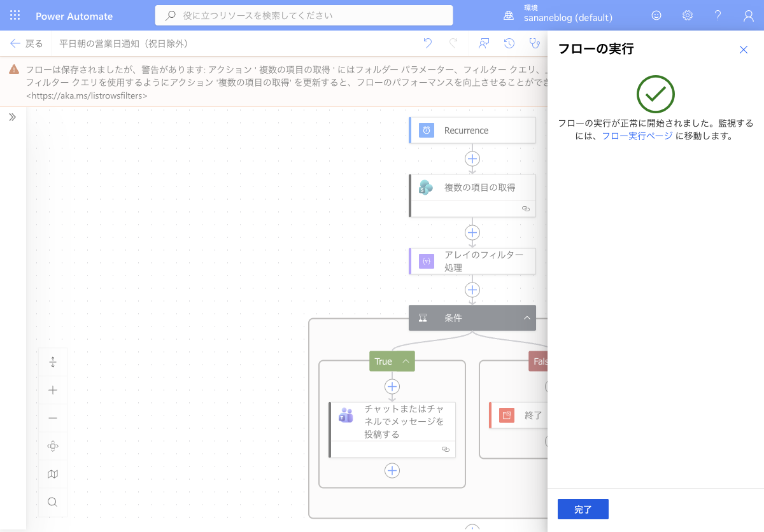This screenshot has width=764, height=532.
Task: Select the 条件 condition card
Action: coord(472,318)
